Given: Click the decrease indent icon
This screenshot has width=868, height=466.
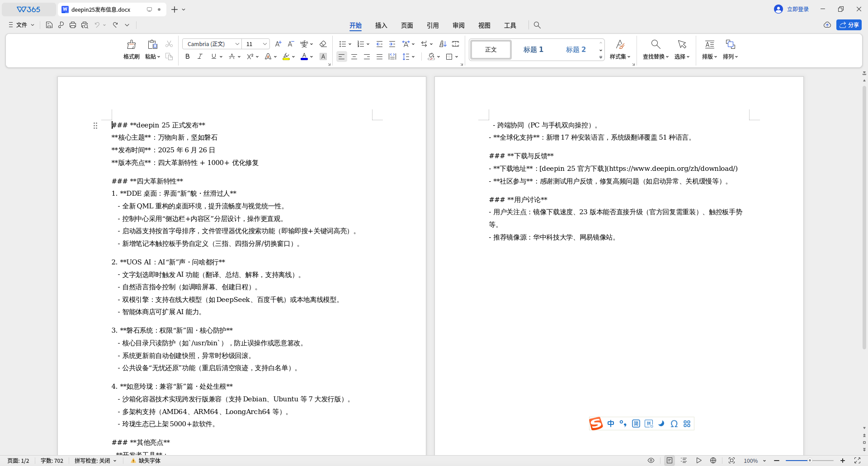Looking at the screenshot, I should pyautogui.click(x=379, y=44).
